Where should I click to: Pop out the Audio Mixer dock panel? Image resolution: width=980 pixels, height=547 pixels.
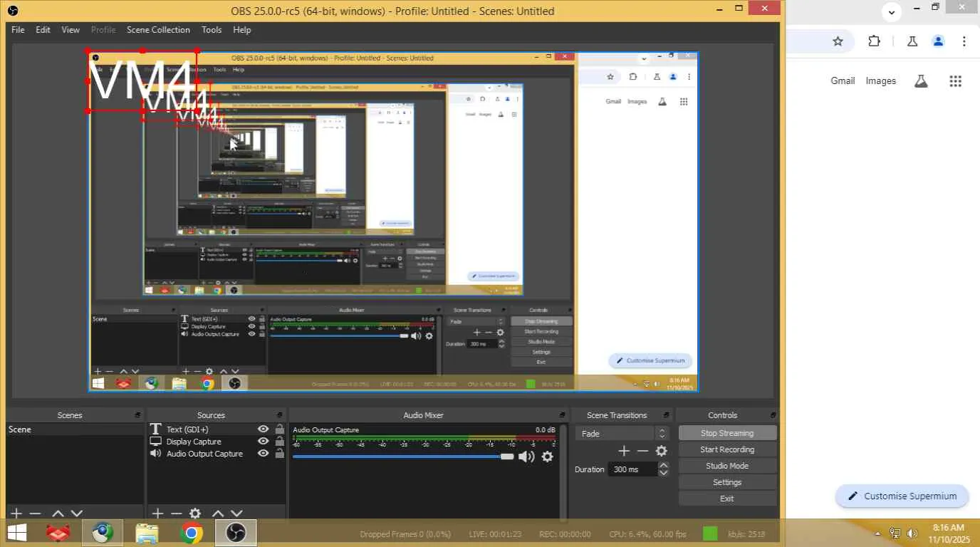563,415
